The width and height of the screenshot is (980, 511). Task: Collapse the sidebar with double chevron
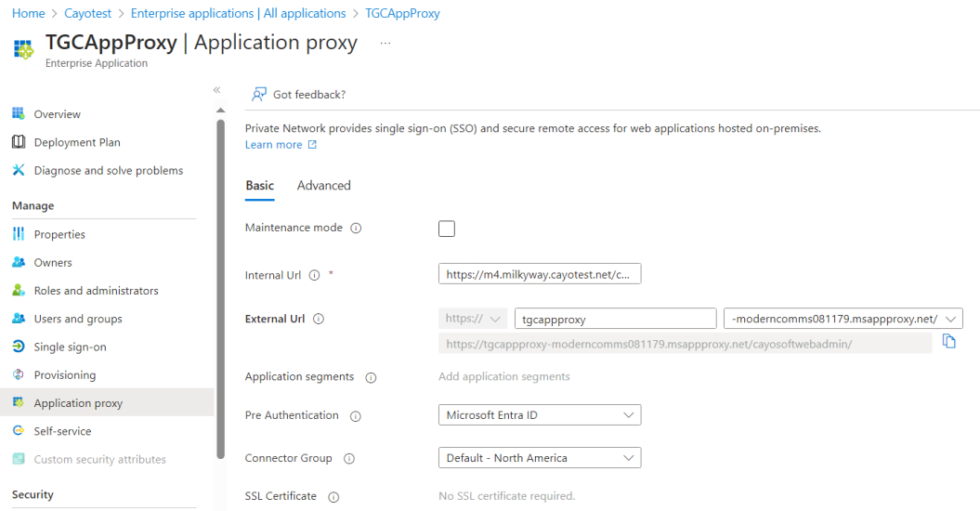tap(216, 90)
